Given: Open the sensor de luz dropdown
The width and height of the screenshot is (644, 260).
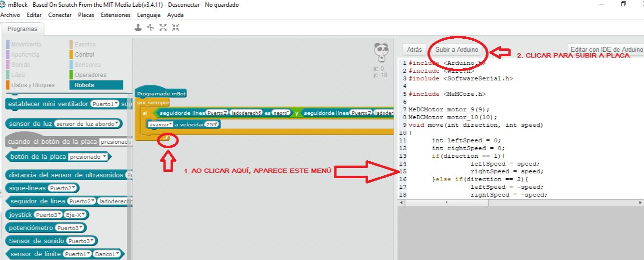Looking at the screenshot, I should coord(87,124).
